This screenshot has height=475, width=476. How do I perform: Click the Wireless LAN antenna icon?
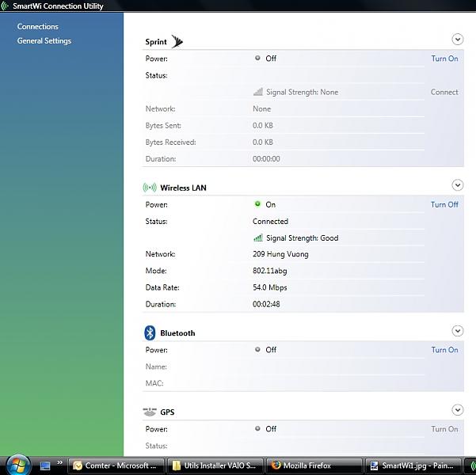pyautogui.click(x=149, y=188)
